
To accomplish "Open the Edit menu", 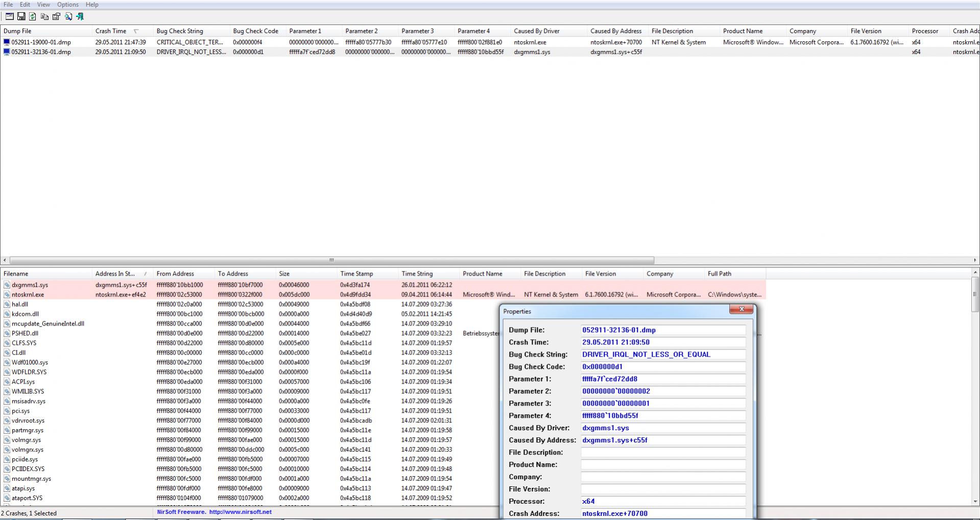I will (25, 5).
